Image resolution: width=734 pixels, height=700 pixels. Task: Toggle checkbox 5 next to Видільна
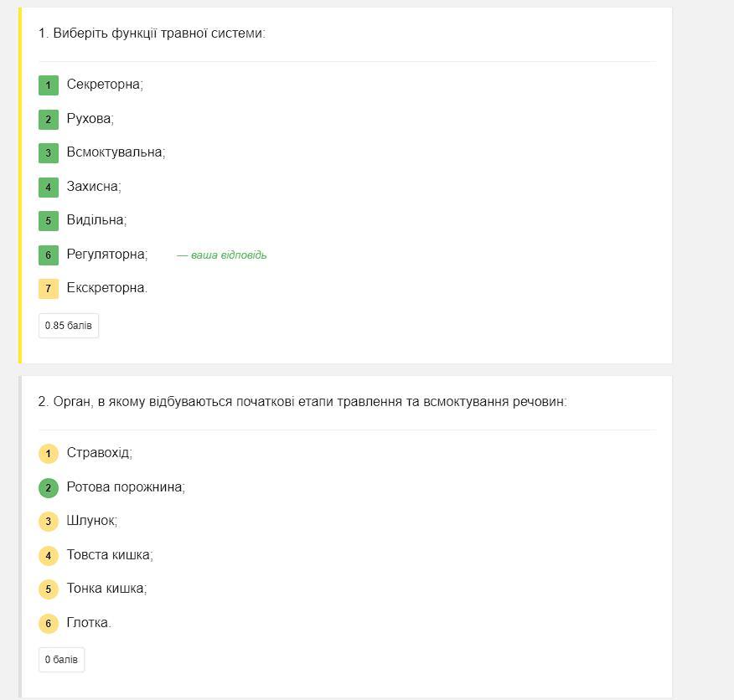pyautogui.click(x=49, y=221)
